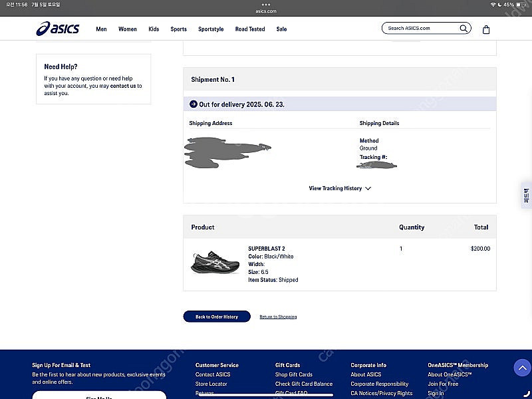Open CA Notices/Privacy Rights link
The image size is (532, 399).
pos(382,393)
